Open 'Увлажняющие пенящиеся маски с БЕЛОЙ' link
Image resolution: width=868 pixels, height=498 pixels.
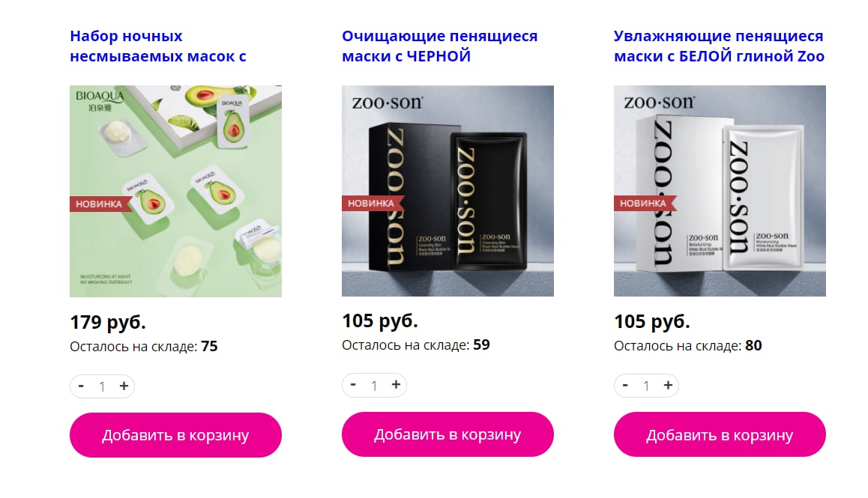719,46
